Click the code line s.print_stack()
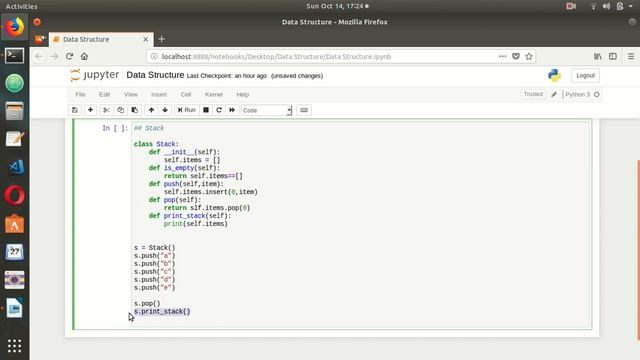Viewport: 640px width, 360px height. pos(162,311)
